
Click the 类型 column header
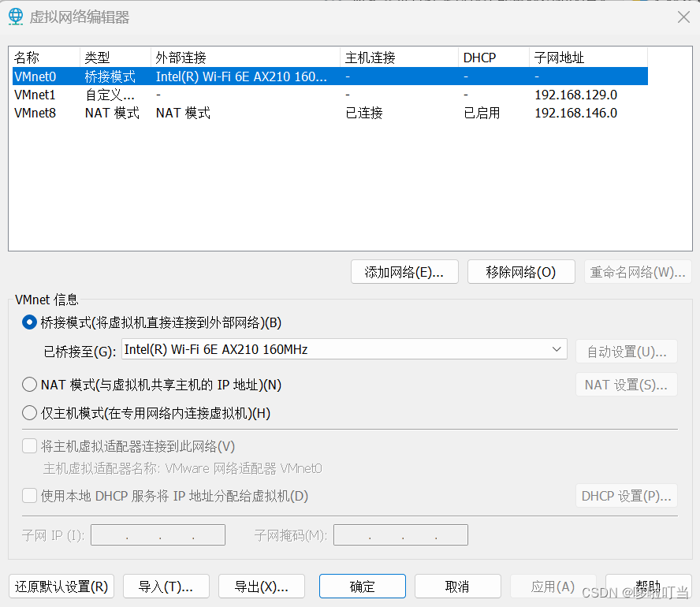[x=116, y=58]
